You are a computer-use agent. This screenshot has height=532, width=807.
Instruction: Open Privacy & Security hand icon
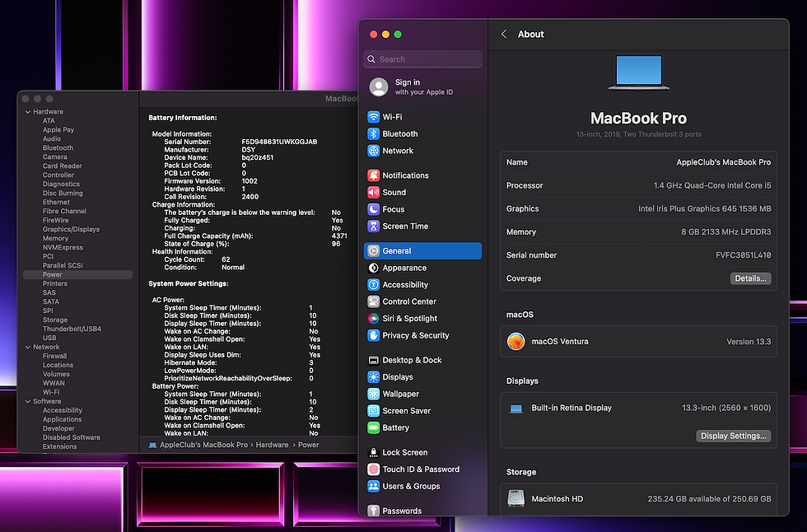pyautogui.click(x=373, y=335)
